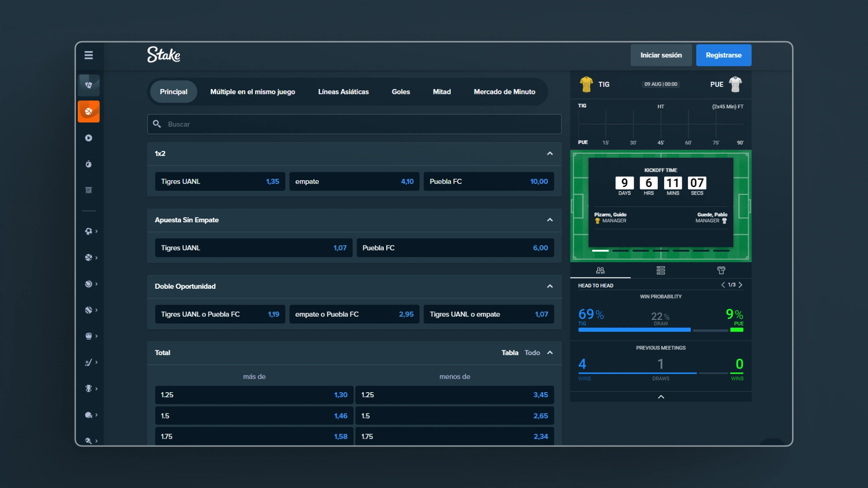Screen dimensions: 868x488
Task: Click the yellow TIG team jersey
Action: click(x=586, y=84)
